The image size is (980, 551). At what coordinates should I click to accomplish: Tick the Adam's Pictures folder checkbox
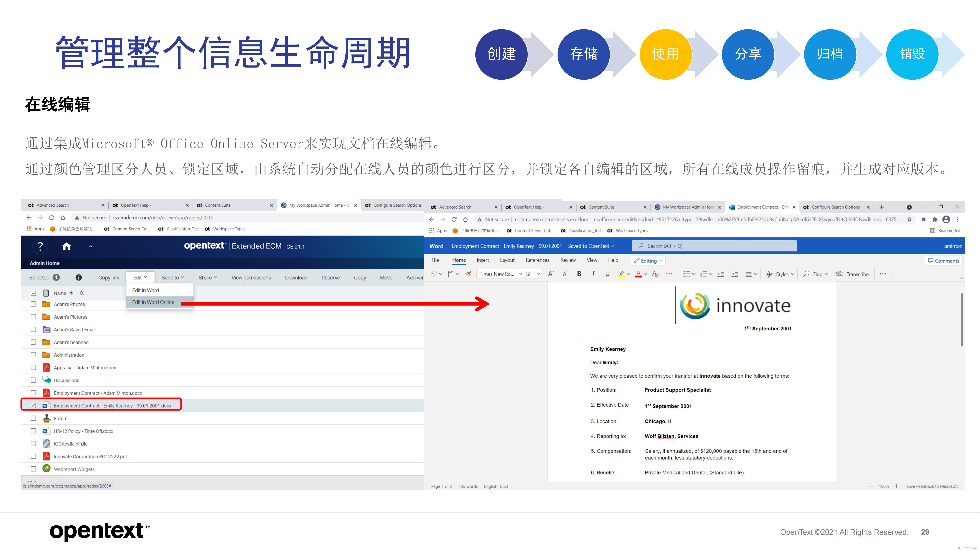pyautogui.click(x=33, y=317)
